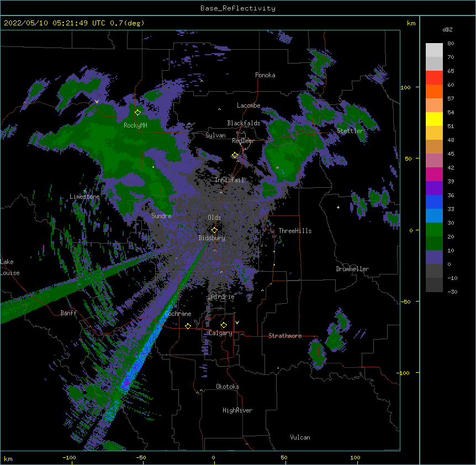Click the slate purple swatch below 10
Image resolution: width=476 pixels, height=465 pixels.
pyautogui.click(x=434, y=257)
